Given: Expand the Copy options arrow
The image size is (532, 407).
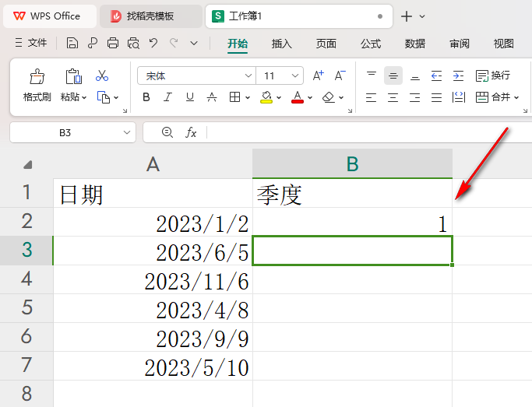Looking at the screenshot, I should [116, 97].
